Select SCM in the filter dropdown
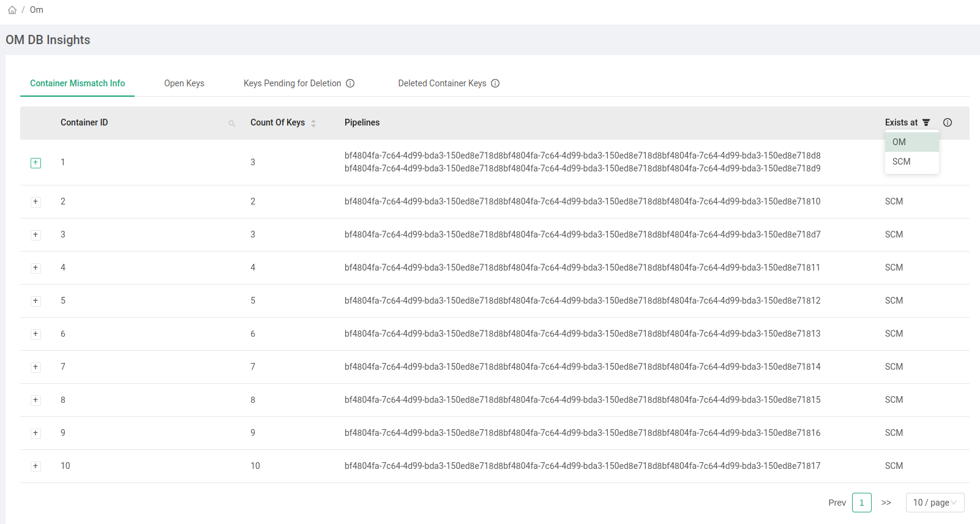 pyautogui.click(x=901, y=162)
